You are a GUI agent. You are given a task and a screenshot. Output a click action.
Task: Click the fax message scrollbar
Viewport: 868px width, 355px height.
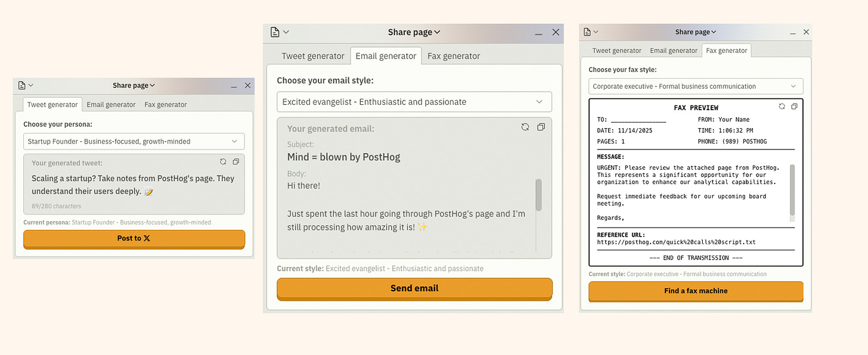click(x=792, y=190)
